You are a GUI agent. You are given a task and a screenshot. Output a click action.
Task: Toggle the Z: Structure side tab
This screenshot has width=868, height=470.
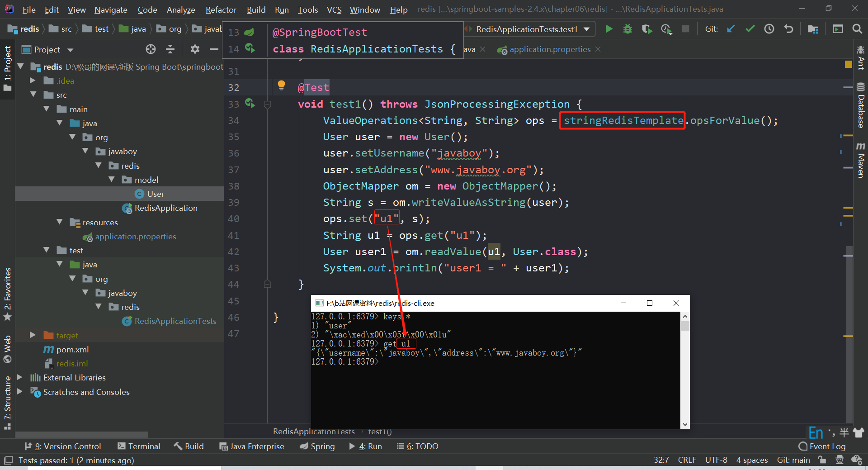pyautogui.click(x=8, y=403)
